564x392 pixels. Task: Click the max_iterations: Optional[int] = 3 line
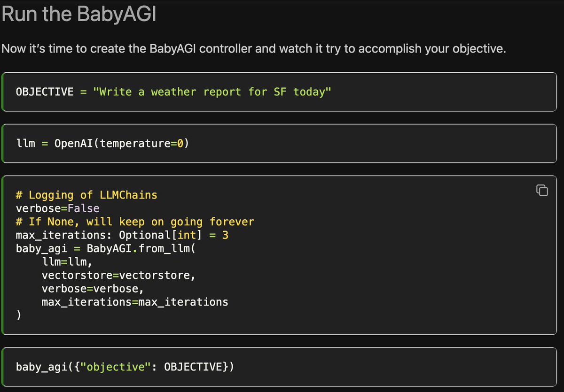122,235
